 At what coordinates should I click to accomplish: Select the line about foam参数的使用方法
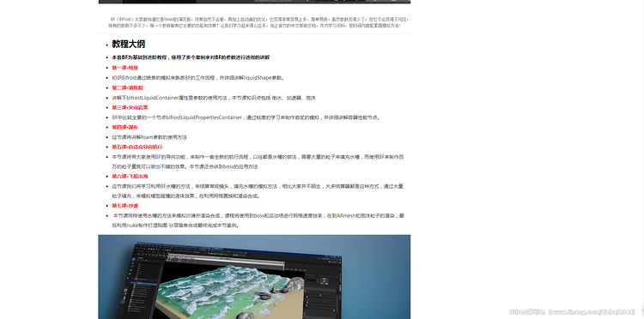point(149,137)
